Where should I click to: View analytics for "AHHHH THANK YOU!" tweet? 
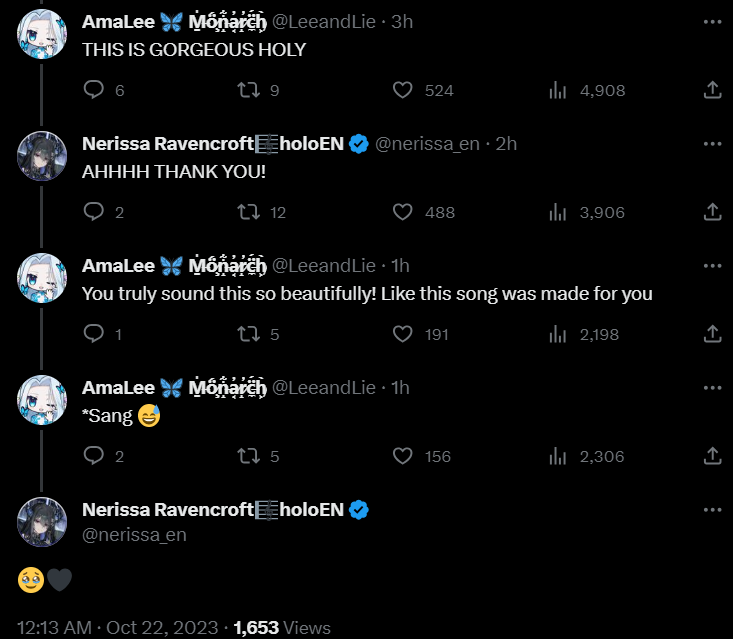click(558, 212)
